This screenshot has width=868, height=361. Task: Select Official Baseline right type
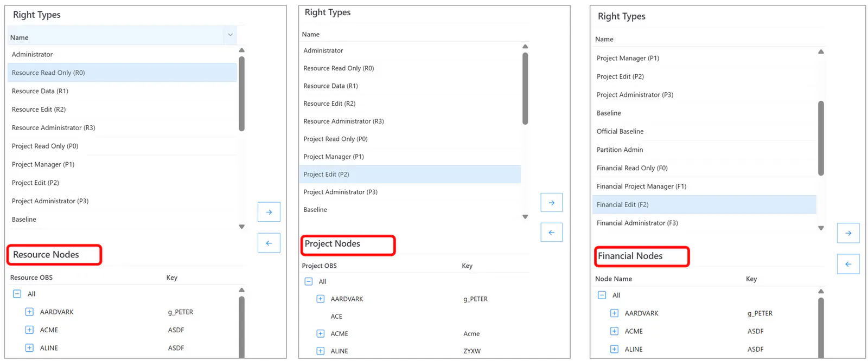coord(704,131)
